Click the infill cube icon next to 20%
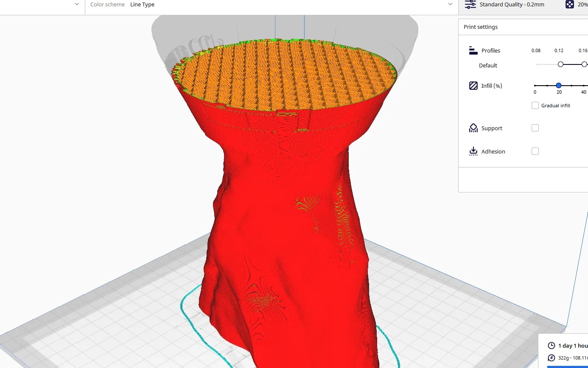588x368 pixels. click(569, 4)
